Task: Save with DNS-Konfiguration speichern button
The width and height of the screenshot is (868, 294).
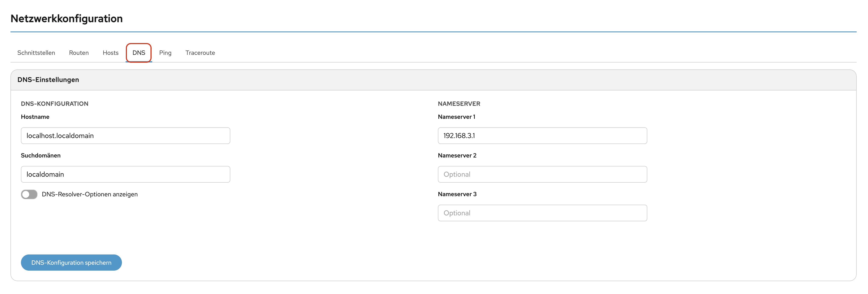Action: coord(72,263)
